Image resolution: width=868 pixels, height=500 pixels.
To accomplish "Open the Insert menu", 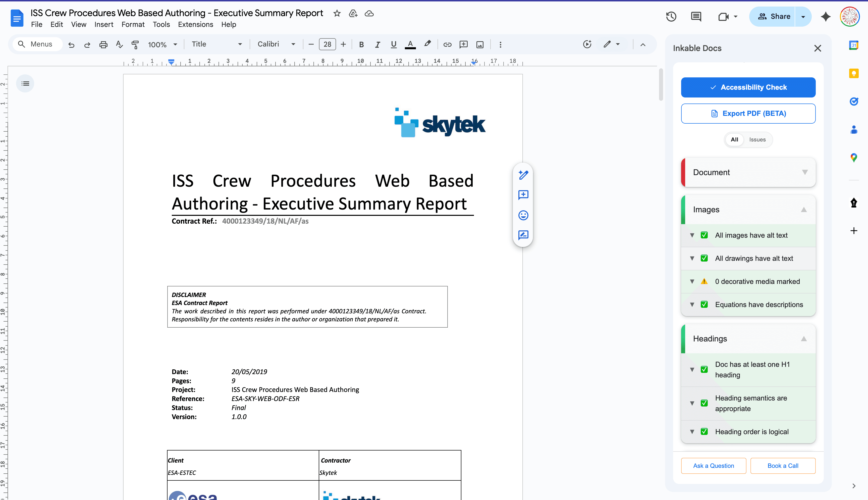I will tap(104, 24).
